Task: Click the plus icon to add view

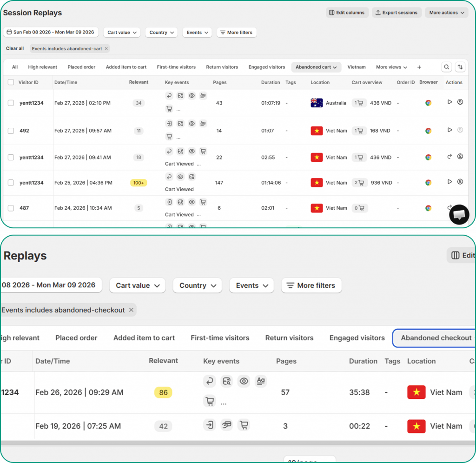Action: [x=419, y=67]
